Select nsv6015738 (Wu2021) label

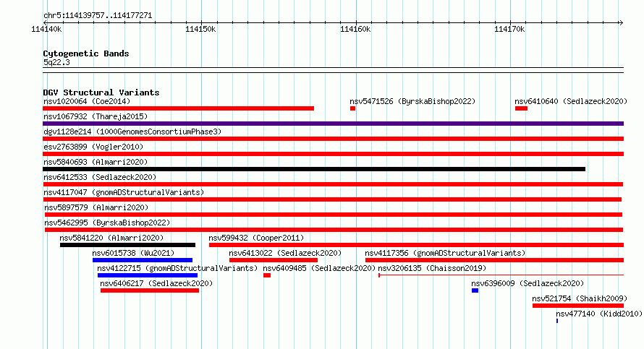(133, 253)
